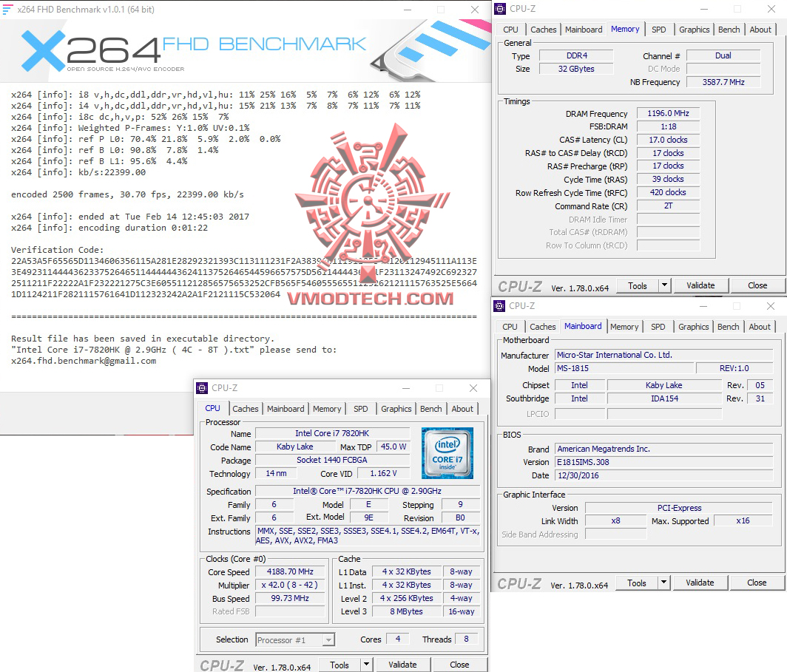The height and width of the screenshot is (672, 787).
Task: Click Validate button in bottom CPU-Z window
Action: pos(402,665)
